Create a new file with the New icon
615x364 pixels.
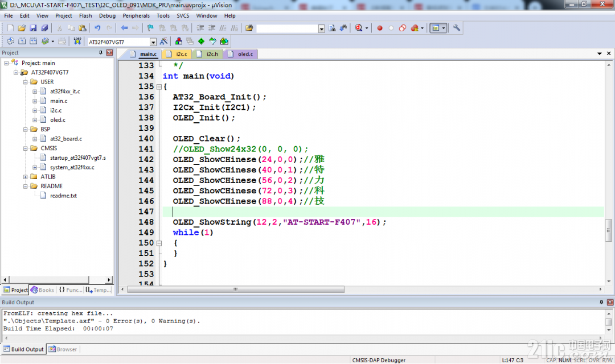click(x=11, y=28)
